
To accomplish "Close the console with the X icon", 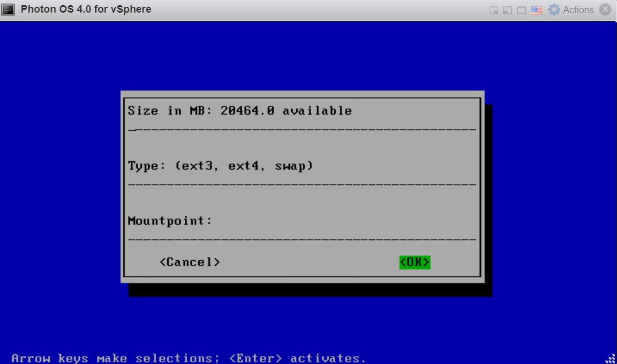I will point(605,10).
